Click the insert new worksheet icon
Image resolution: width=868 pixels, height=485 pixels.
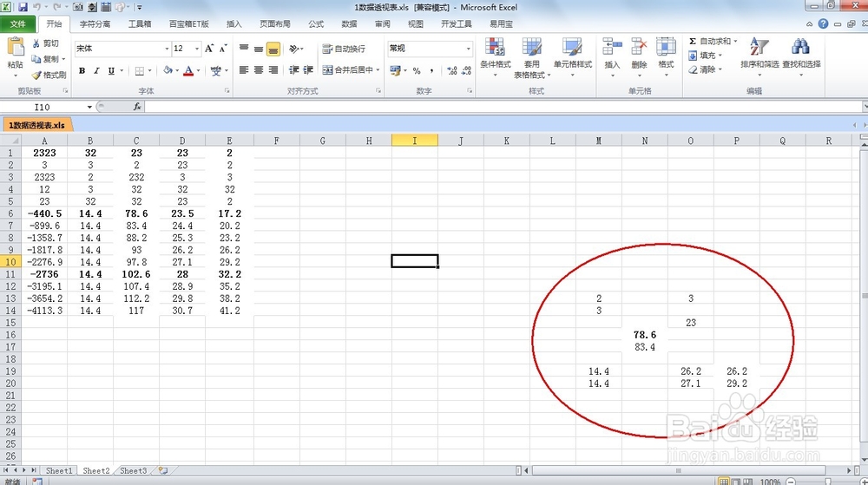point(163,470)
